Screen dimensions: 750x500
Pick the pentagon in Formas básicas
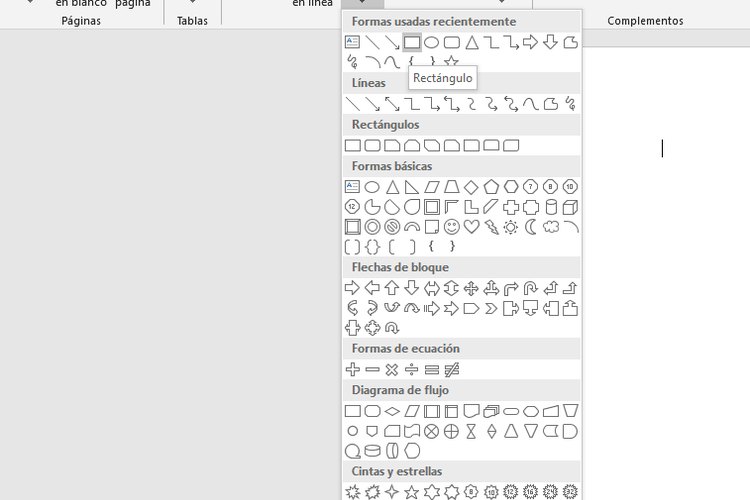click(x=491, y=187)
